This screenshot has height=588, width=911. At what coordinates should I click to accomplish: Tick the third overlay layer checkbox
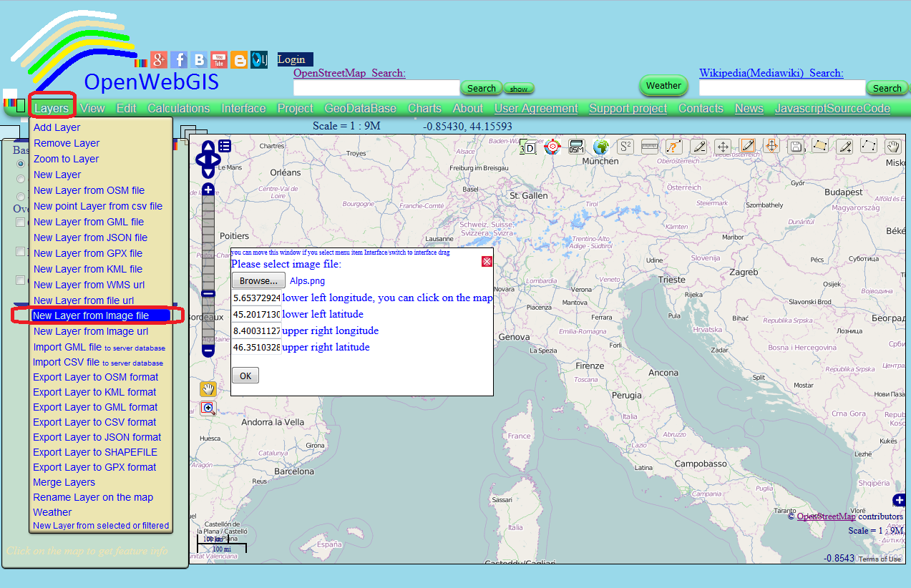[21, 280]
